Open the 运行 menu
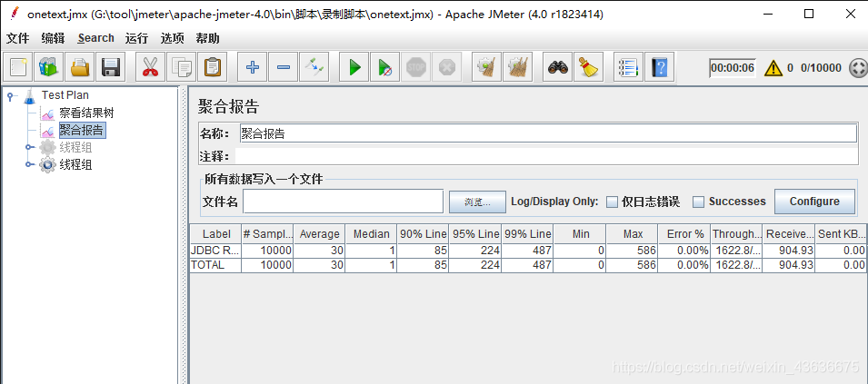This screenshot has width=868, height=384. pyautogui.click(x=136, y=38)
